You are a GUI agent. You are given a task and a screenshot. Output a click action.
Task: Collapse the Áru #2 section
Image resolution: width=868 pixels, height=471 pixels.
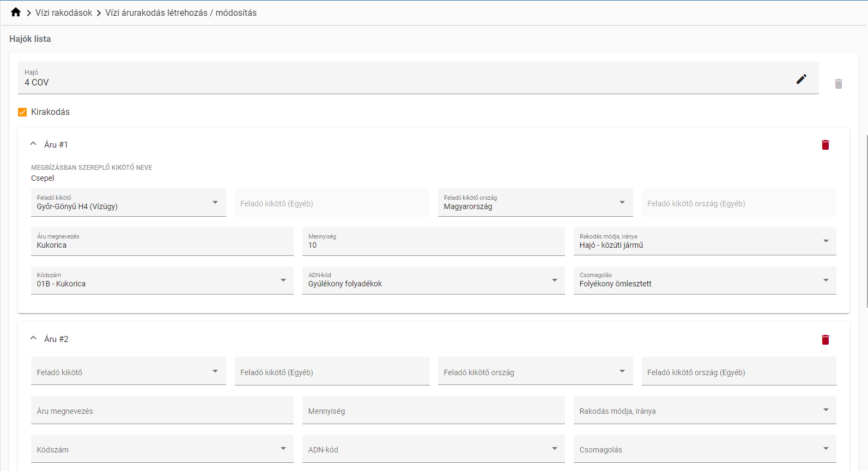[x=33, y=338]
